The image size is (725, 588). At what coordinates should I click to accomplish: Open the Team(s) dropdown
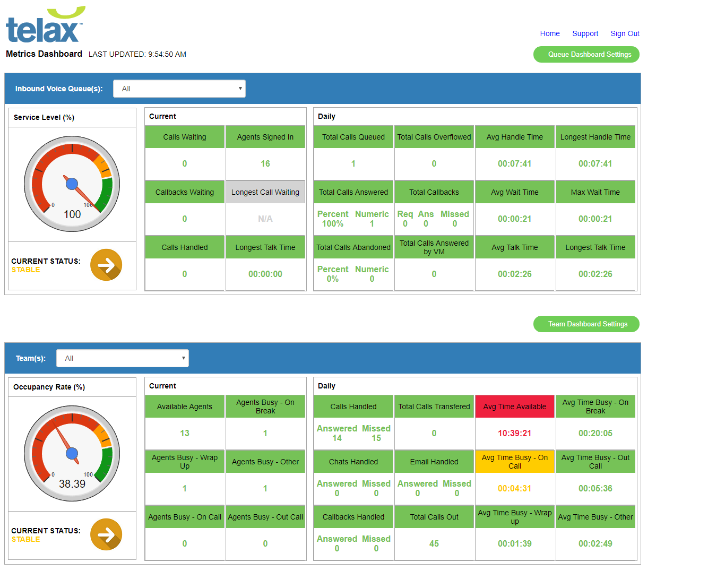coord(122,358)
